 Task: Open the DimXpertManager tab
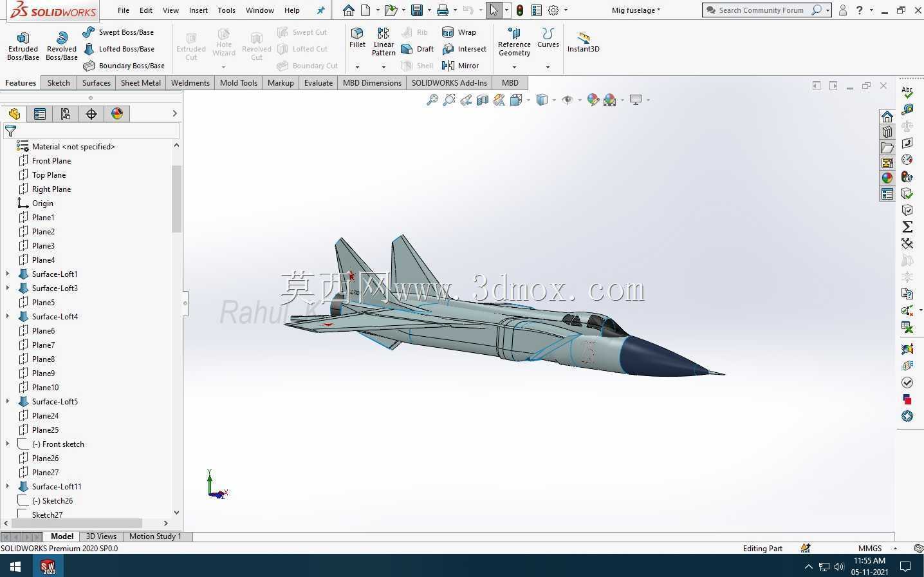[91, 114]
